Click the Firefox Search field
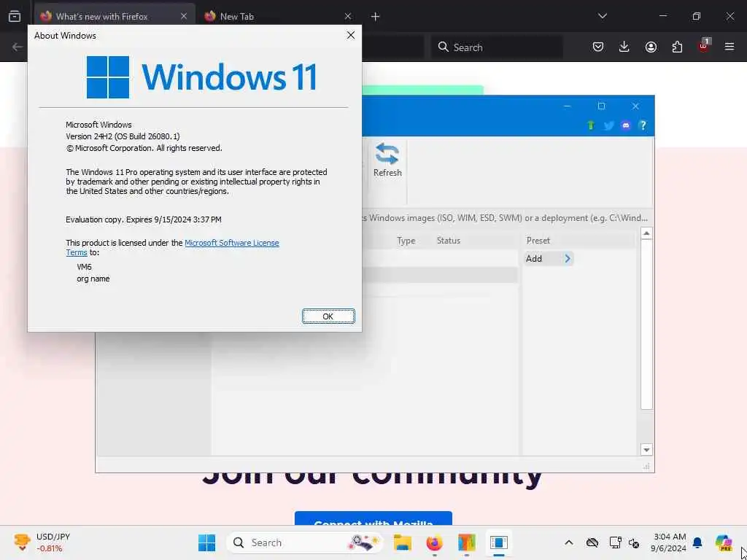The width and height of the screenshot is (747, 560). pyautogui.click(x=497, y=47)
